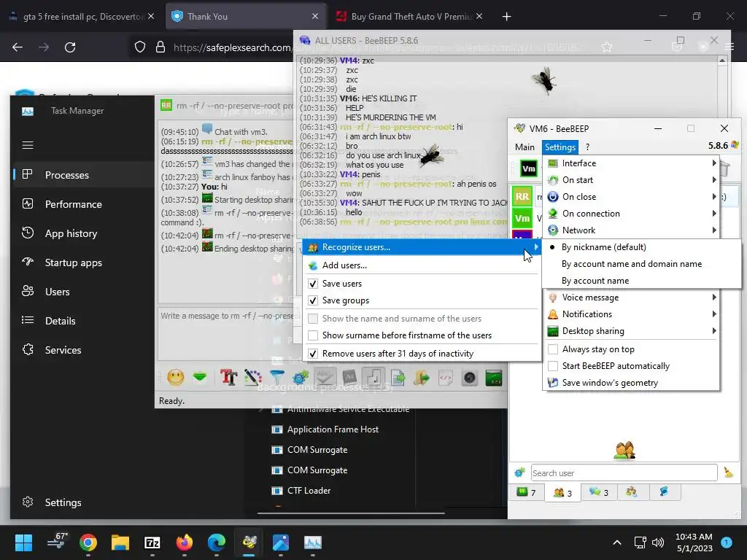The image size is (747, 560).
Task: Switch to the chats tab showing 3
Action: coord(599,492)
